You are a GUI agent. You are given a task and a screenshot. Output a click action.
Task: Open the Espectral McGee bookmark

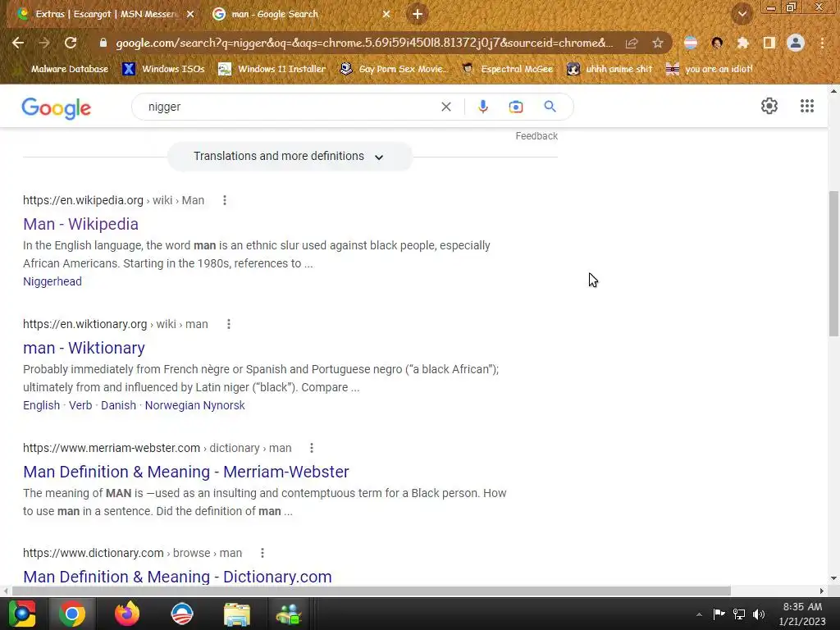tap(507, 69)
